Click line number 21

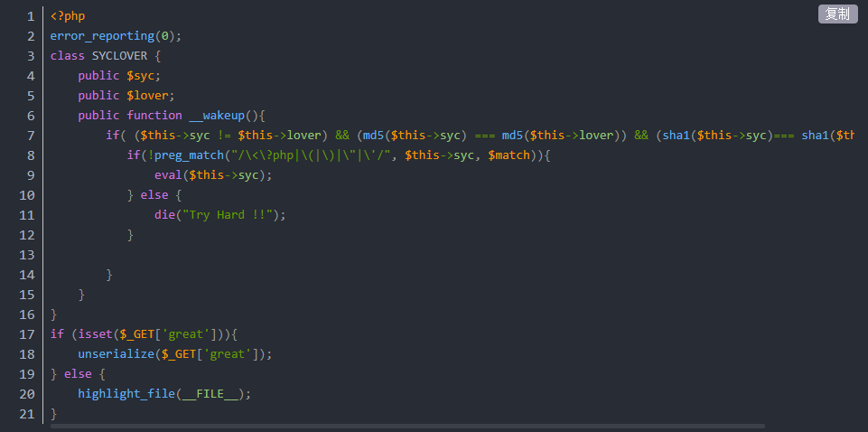tap(26, 414)
